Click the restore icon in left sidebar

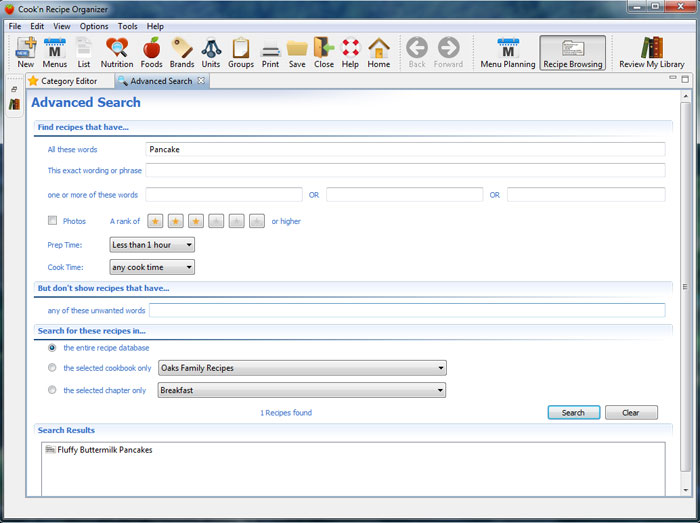coord(14,89)
